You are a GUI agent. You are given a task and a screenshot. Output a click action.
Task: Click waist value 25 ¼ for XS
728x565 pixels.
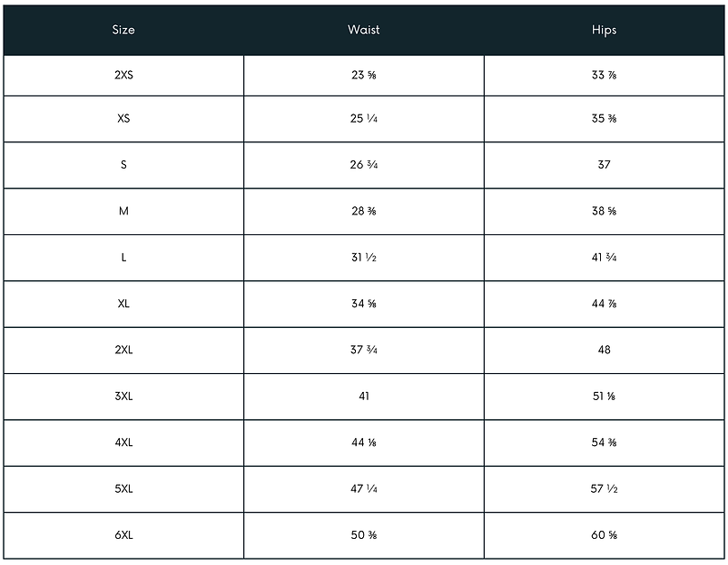363,118
